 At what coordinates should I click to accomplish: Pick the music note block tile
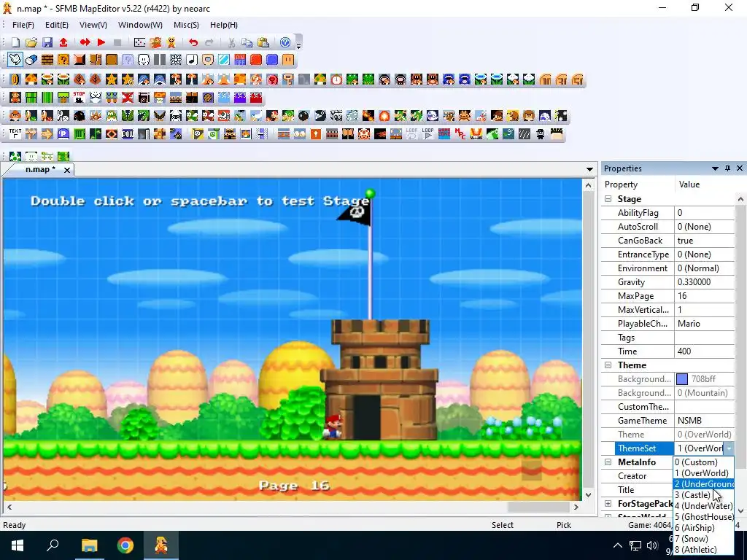pos(192,60)
